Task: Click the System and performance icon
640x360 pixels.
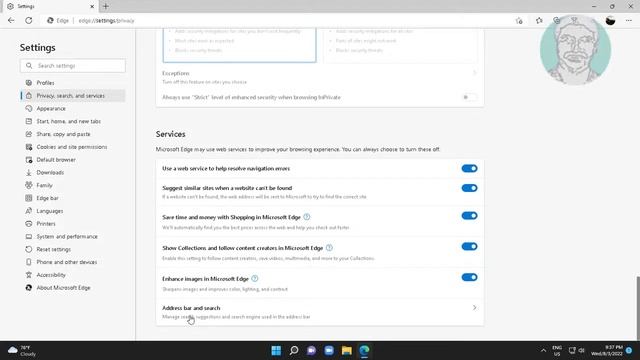Action: [x=29, y=236]
